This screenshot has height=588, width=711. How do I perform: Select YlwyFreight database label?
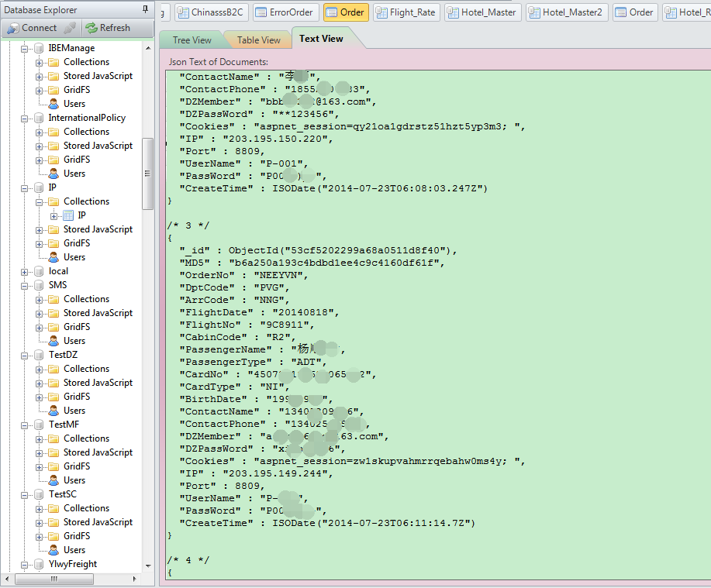tap(73, 564)
